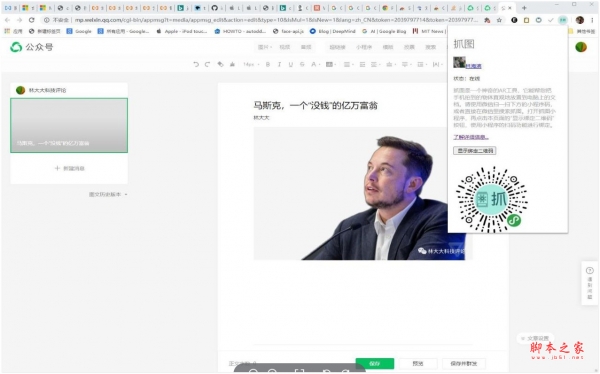Toggle italic formatting
This screenshot has height=374, width=600.
pos(279,64)
